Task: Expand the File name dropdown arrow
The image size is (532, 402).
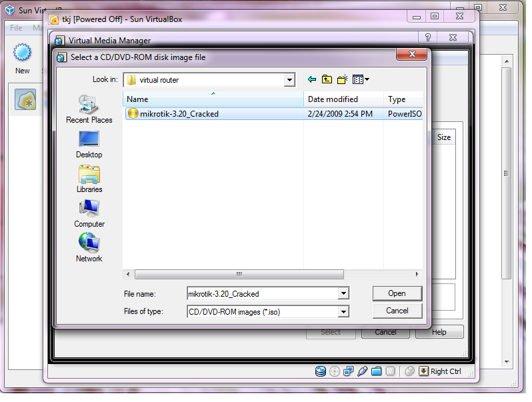Action: click(x=343, y=293)
